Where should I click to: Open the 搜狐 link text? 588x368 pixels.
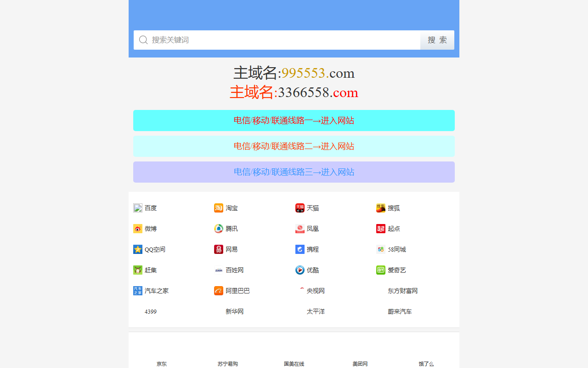394,208
